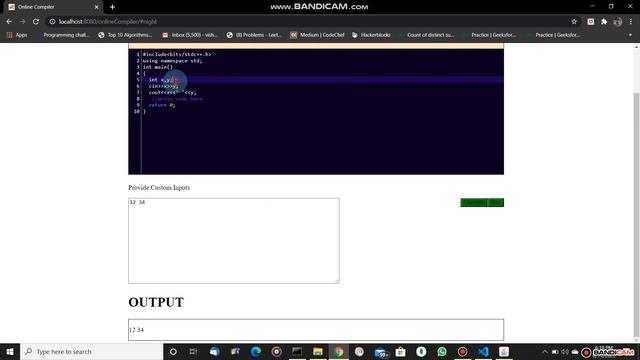Place cursor on the 'cin>>x>>y;' line
The width and height of the screenshot is (640, 360).
163,86
